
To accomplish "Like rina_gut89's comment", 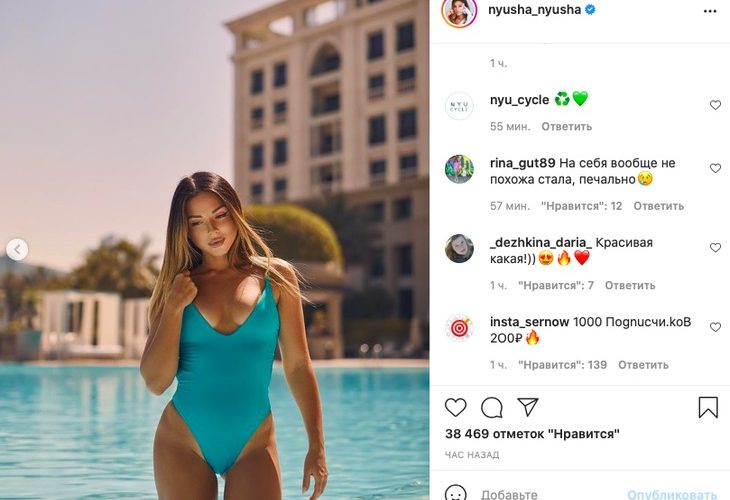I will [715, 168].
